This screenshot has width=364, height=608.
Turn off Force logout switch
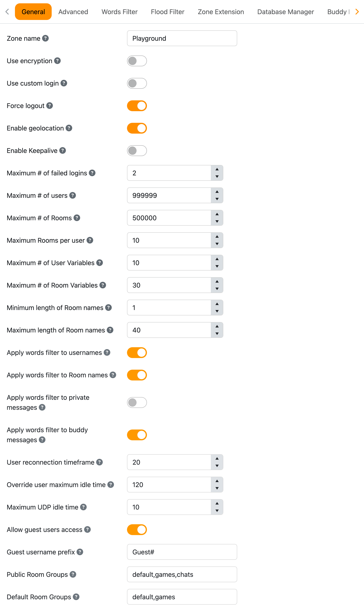coord(137,106)
